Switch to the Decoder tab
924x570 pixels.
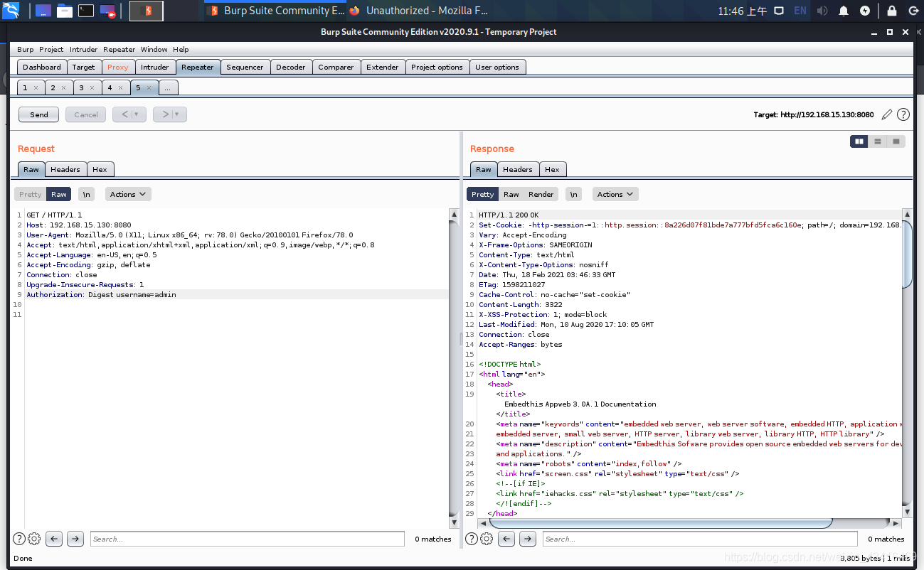click(x=291, y=67)
